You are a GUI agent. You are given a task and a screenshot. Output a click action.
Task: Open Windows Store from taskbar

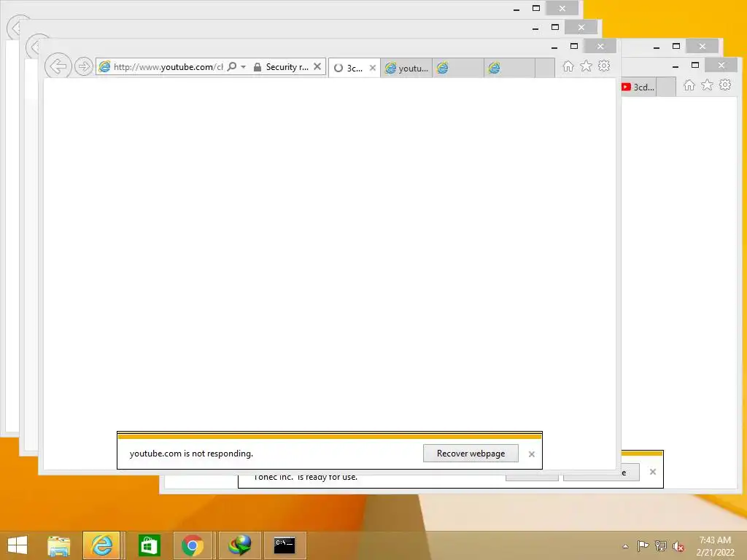[x=149, y=545]
